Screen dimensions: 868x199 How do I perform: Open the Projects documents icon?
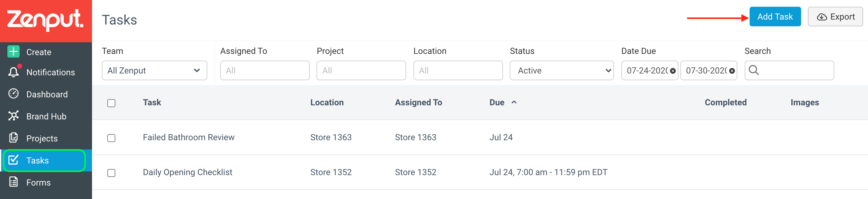coord(13,138)
